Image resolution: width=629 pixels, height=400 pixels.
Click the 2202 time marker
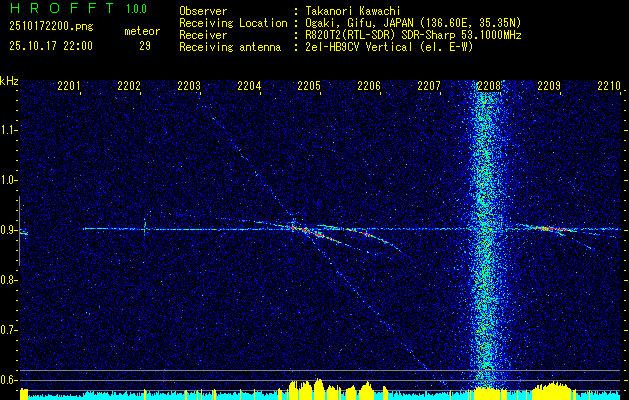129,86
